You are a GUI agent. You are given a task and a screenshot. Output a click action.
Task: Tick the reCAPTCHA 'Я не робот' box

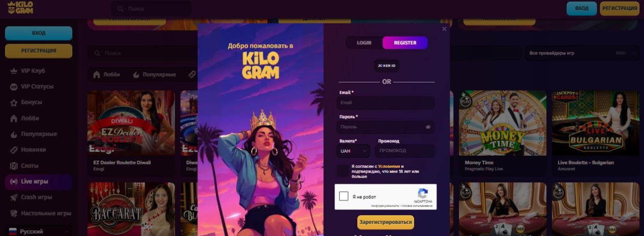(344, 196)
